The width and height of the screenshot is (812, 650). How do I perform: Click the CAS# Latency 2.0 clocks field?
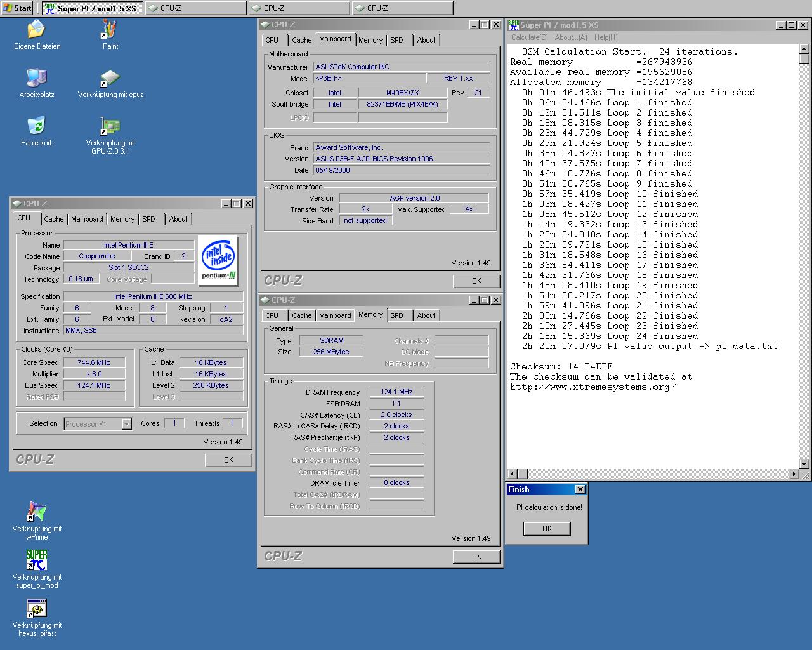click(396, 415)
